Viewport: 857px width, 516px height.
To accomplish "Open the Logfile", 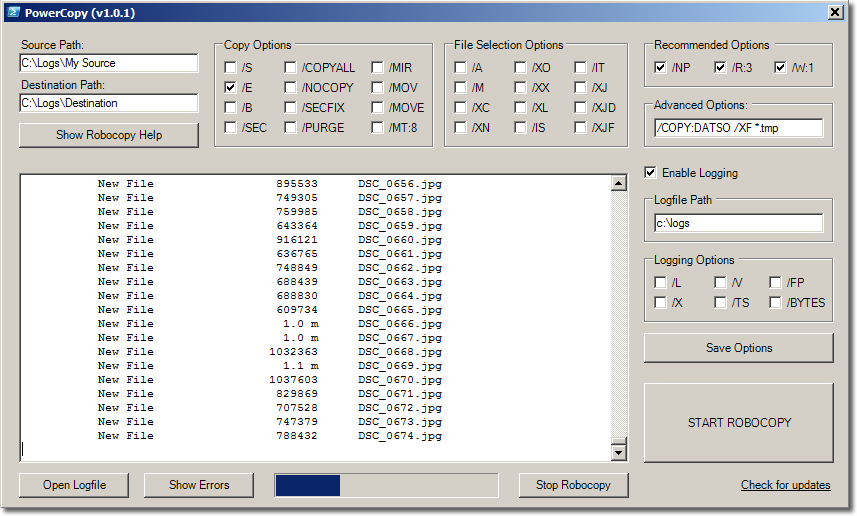I will 74,485.
